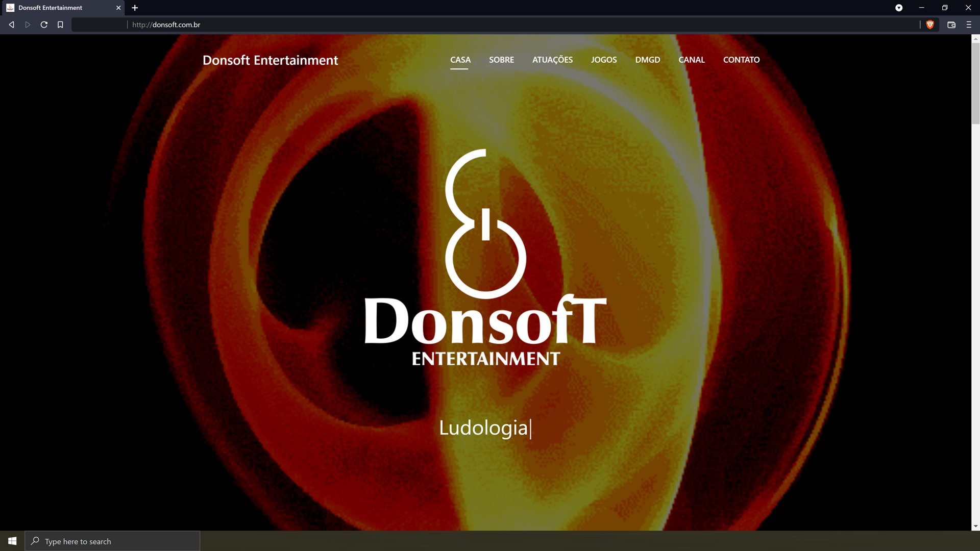980x551 pixels.
Task: Open the Brave wallet icon
Action: 951,24
